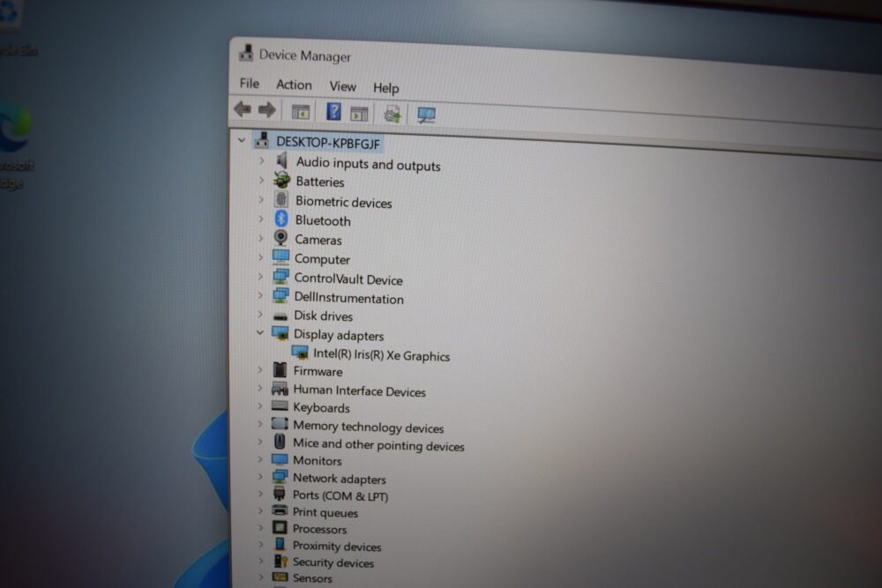Viewport: 882px width, 588px height.
Task: Click the Intel Iris Xe Graphics adapter icon
Action: 300,353
